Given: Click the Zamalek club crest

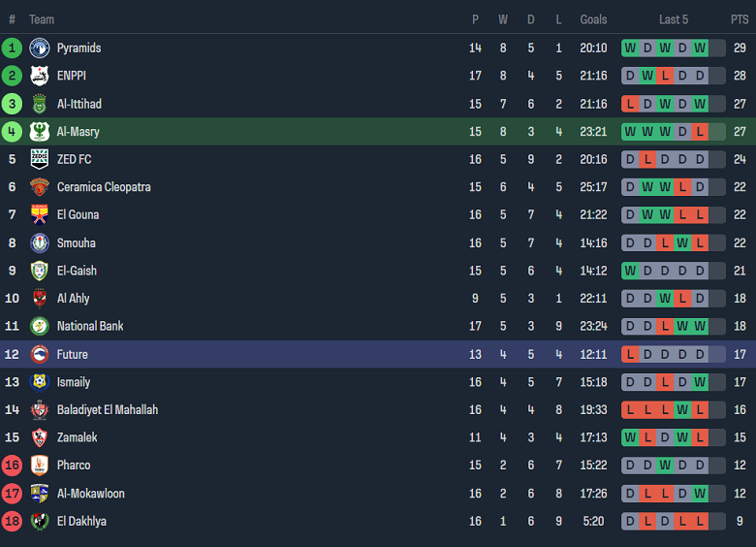Looking at the screenshot, I should click(x=40, y=437).
